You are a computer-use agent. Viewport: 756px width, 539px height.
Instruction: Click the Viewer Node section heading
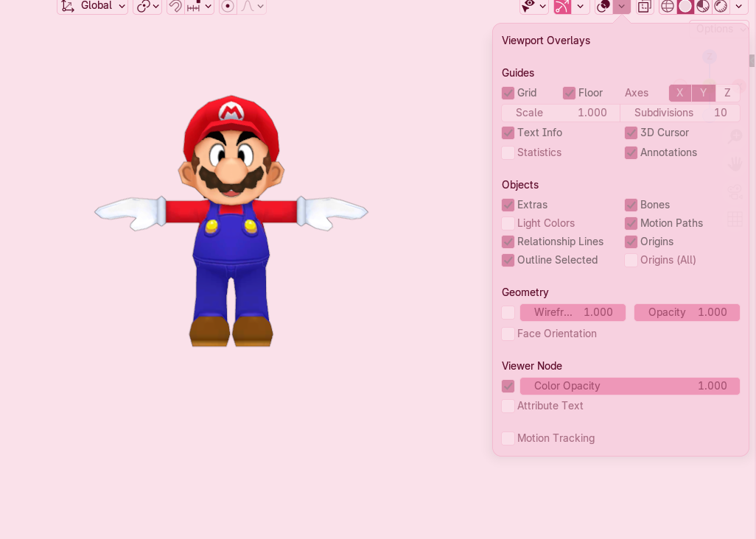[x=532, y=366]
